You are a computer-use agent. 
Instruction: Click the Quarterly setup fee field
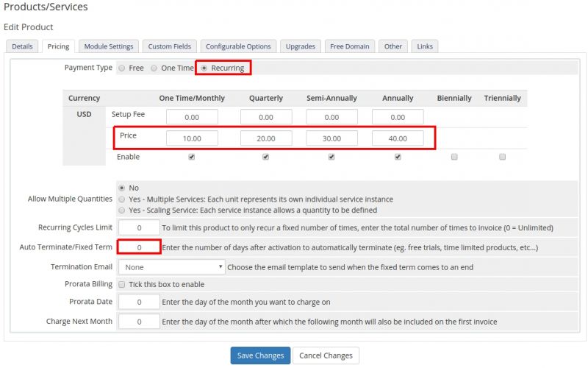(265, 117)
